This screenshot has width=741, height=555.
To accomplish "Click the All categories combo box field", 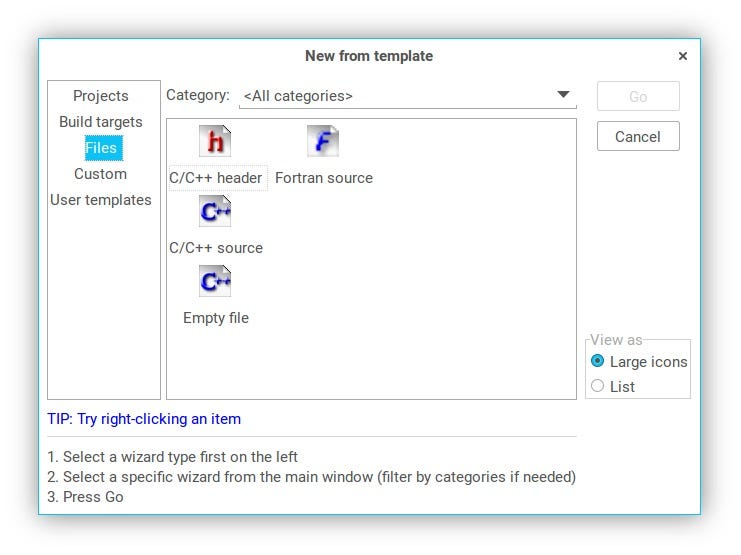I will tap(408, 95).
